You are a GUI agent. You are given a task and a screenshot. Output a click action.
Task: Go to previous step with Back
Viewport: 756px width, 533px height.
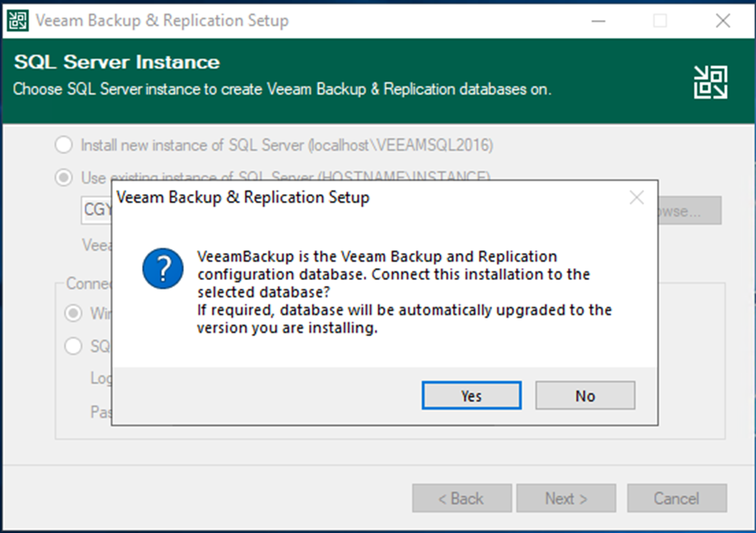(461, 499)
